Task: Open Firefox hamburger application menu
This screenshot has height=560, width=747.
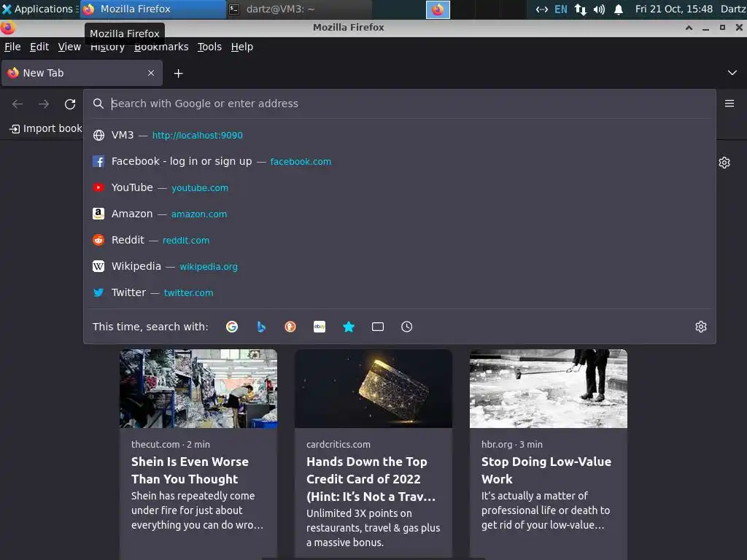Action: coord(729,104)
